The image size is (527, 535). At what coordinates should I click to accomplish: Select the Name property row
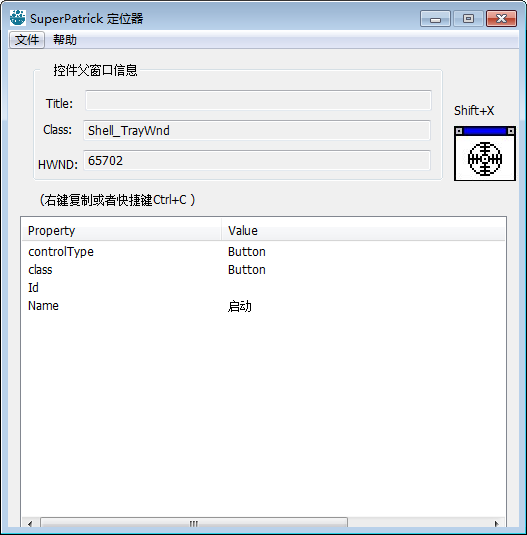(x=263, y=306)
